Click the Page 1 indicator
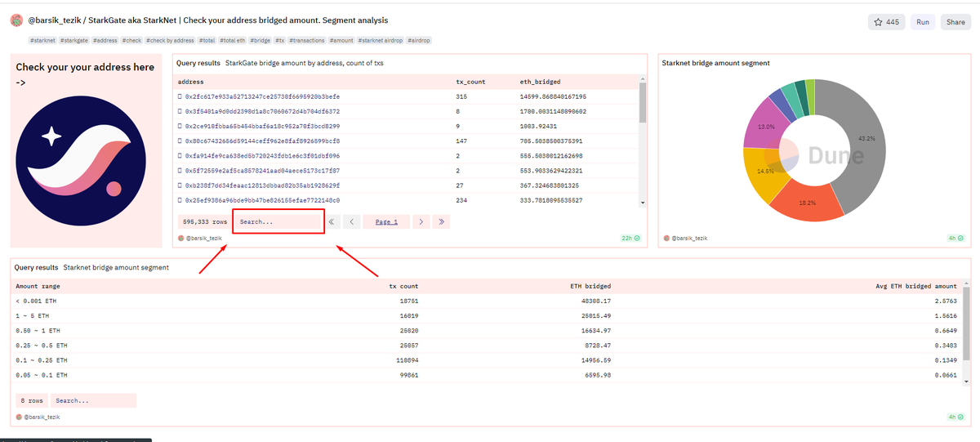Image resolution: width=980 pixels, height=442 pixels. coord(386,221)
